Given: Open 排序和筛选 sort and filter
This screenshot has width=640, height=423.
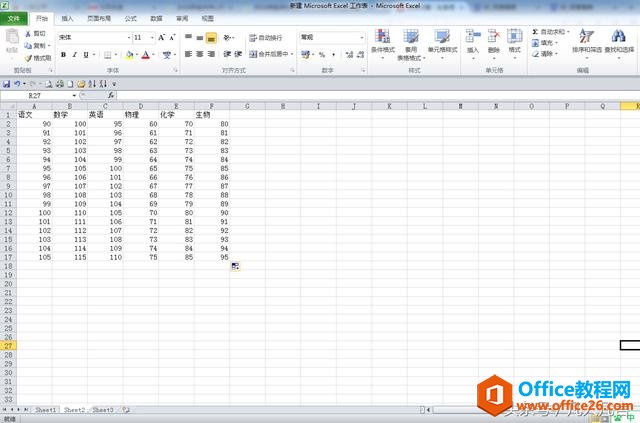Looking at the screenshot, I should point(587,44).
